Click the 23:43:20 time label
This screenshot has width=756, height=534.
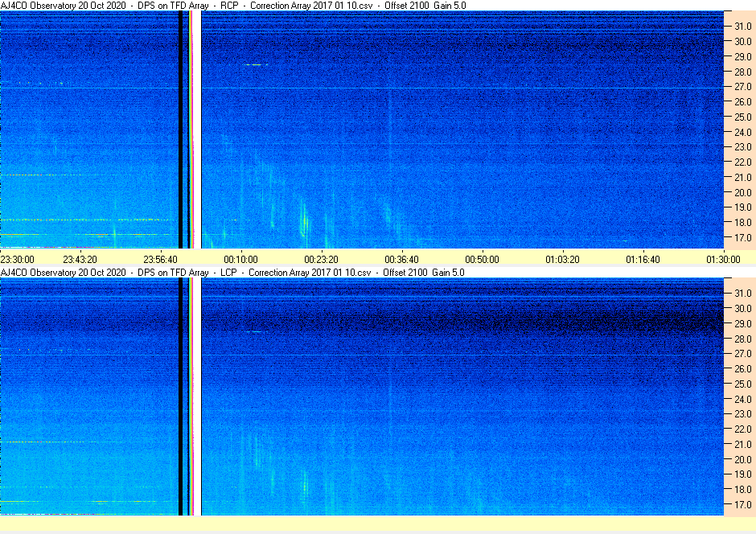(80, 259)
